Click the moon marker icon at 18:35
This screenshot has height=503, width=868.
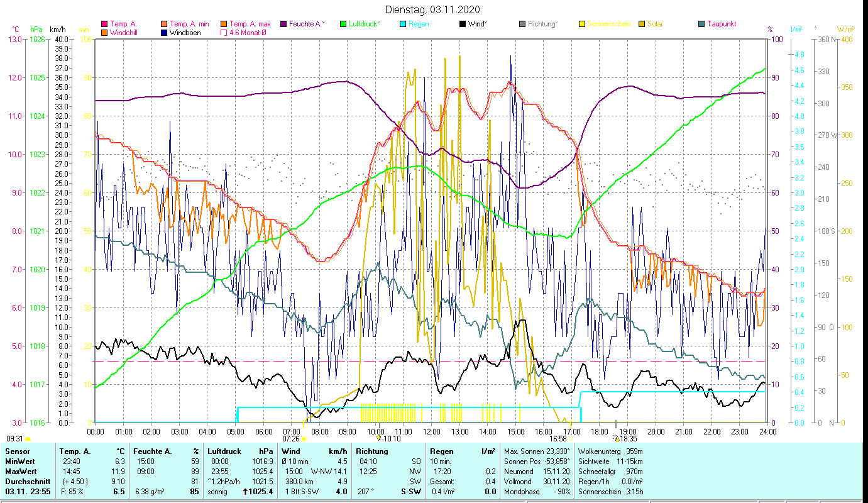(617, 439)
